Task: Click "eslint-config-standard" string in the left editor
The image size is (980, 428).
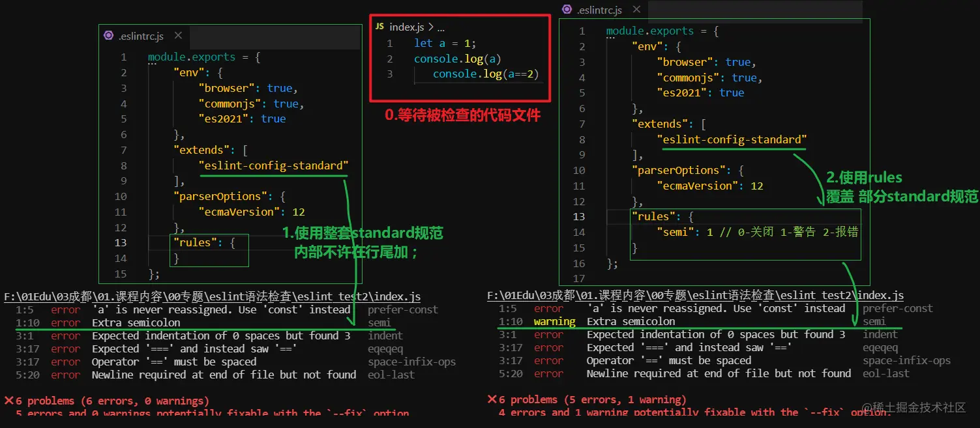Action: click(274, 165)
